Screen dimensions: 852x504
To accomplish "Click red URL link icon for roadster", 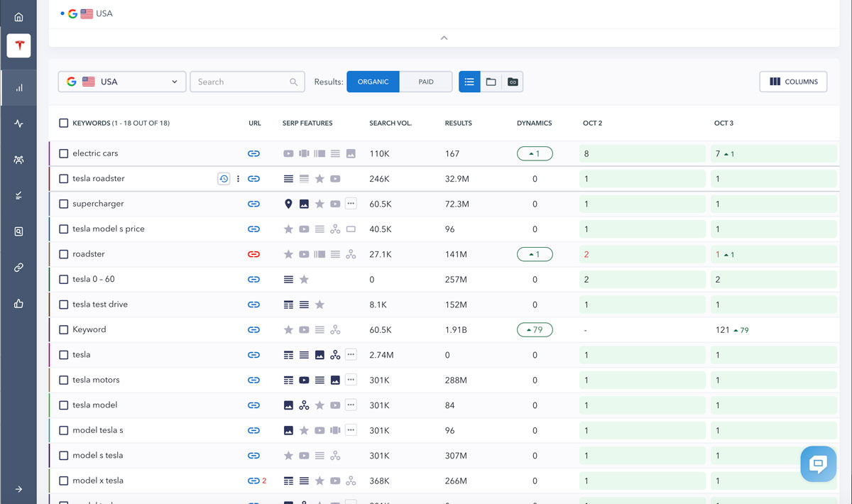I will click(253, 254).
